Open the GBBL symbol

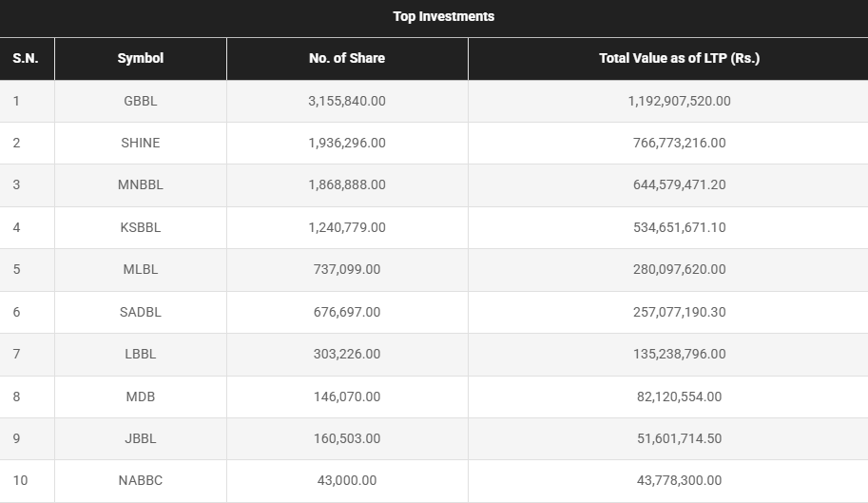click(141, 101)
